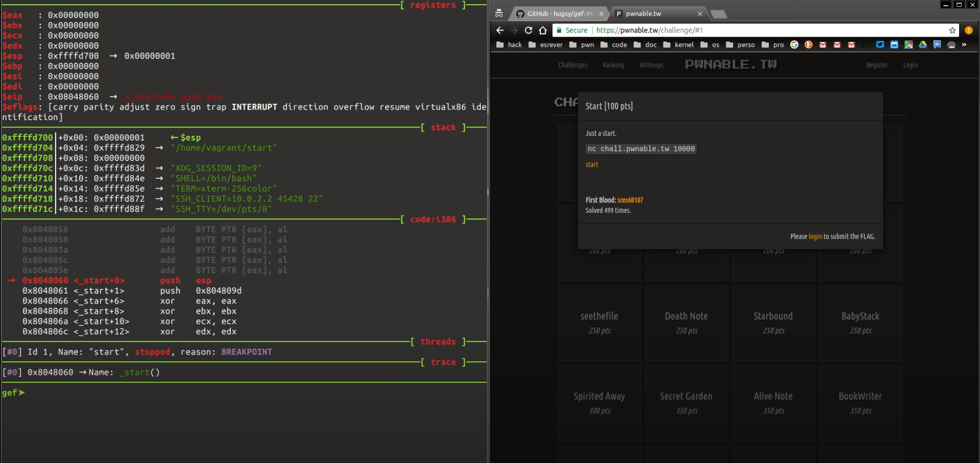Open the BookWriter challenge card

pyautogui.click(x=860, y=403)
